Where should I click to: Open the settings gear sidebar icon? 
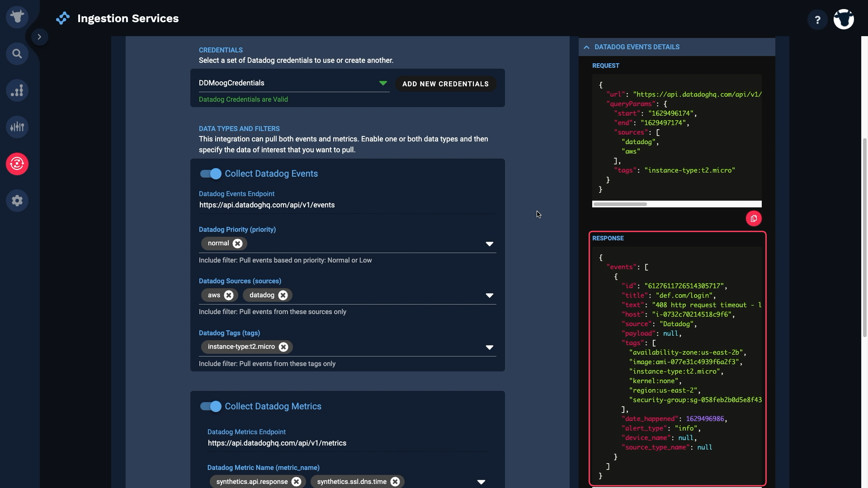coord(17,201)
